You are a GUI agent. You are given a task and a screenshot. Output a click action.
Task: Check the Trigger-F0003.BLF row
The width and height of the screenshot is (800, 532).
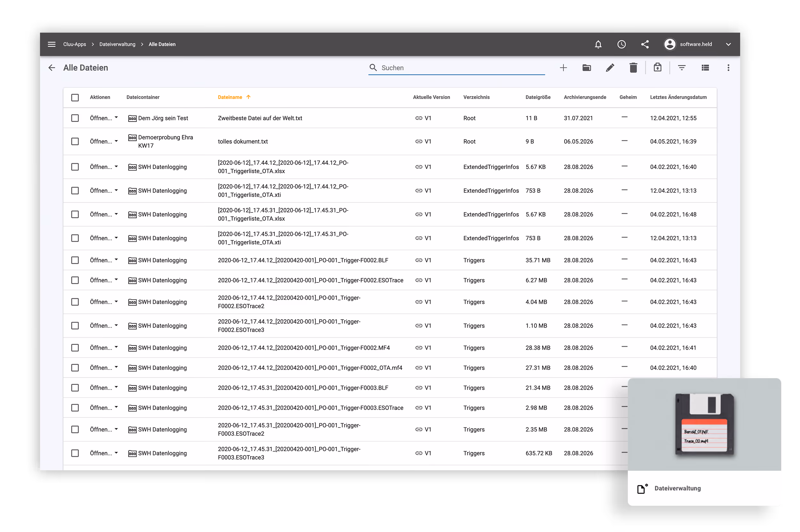(75, 388)
